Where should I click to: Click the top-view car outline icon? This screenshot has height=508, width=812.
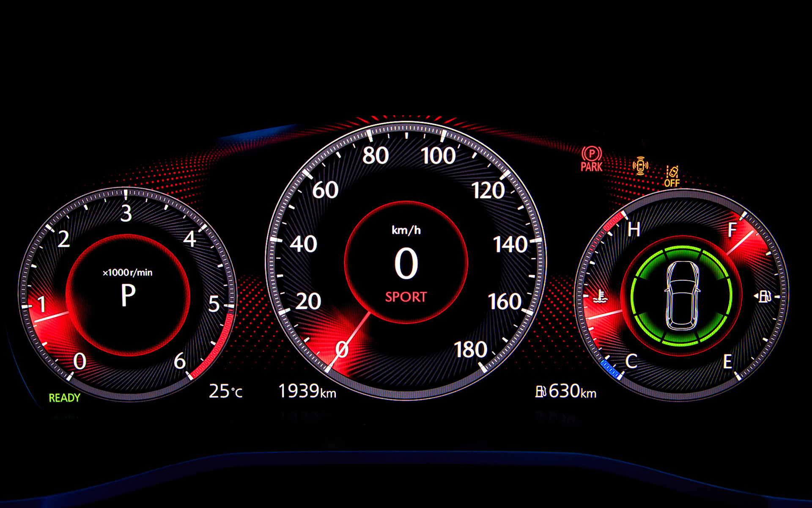pyautogui.click(x=682, y=295)
